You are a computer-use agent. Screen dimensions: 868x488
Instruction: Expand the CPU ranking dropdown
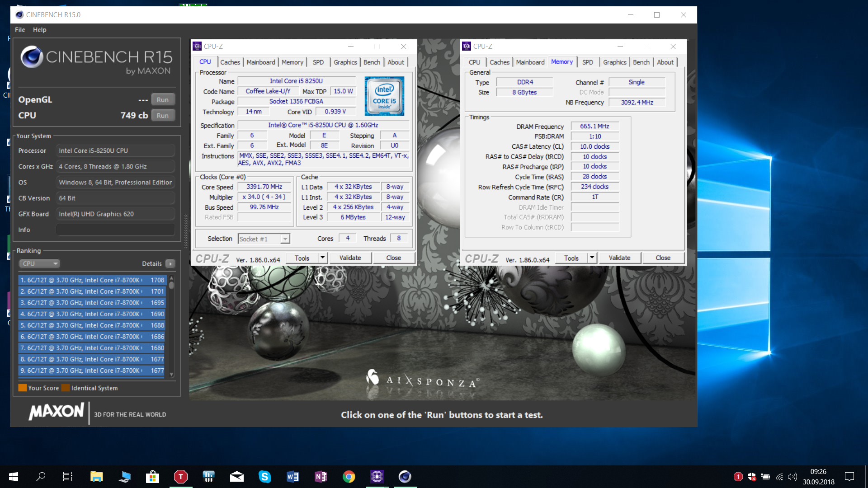pyautogui.click(x=39, y=263)
